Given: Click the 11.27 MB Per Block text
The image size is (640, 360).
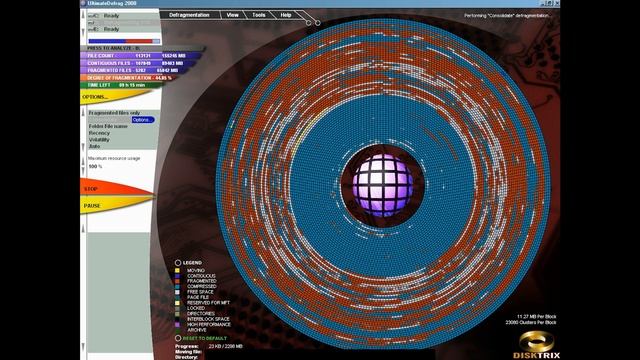Looking at the screenshot, I should point(536,316).
